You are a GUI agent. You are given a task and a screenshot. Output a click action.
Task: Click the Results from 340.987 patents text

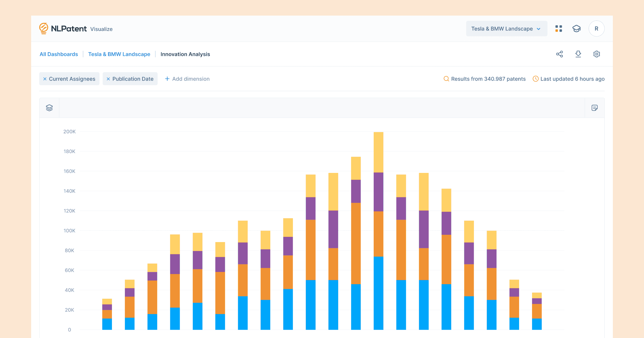click(488, 79)
